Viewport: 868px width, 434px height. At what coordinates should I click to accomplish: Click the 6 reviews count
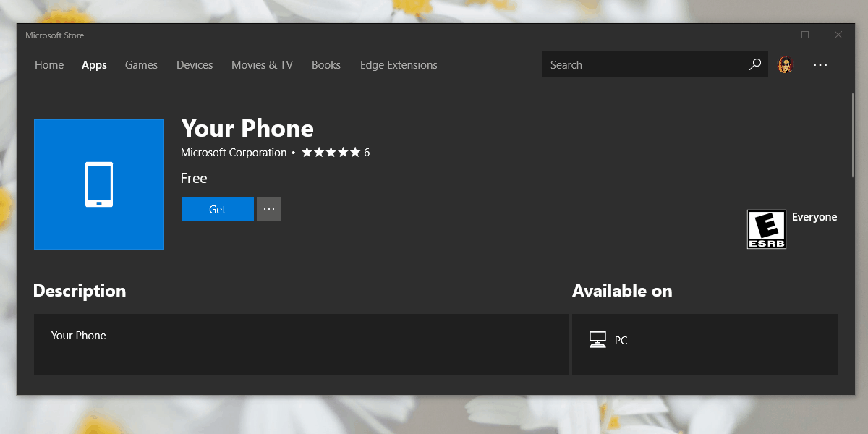[367, 152]
